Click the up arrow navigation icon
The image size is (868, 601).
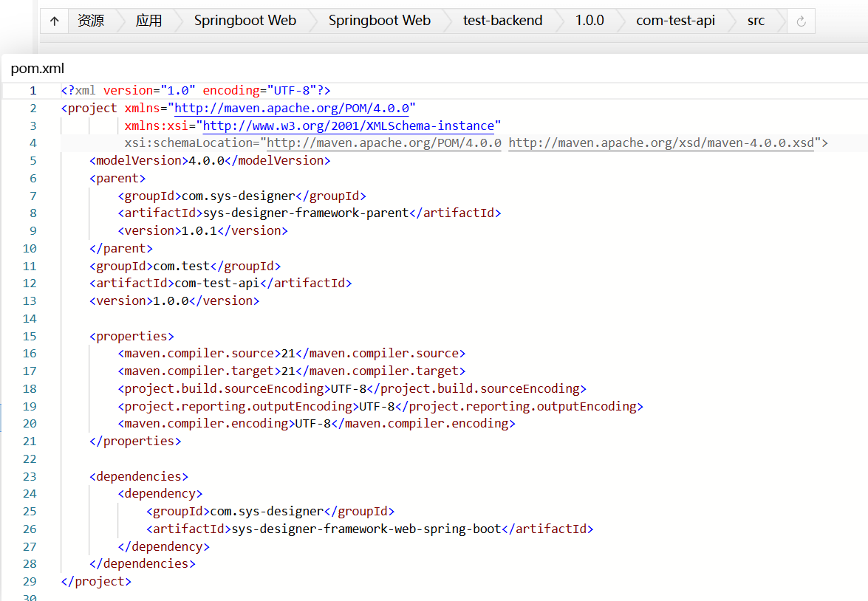coord(54,21)
